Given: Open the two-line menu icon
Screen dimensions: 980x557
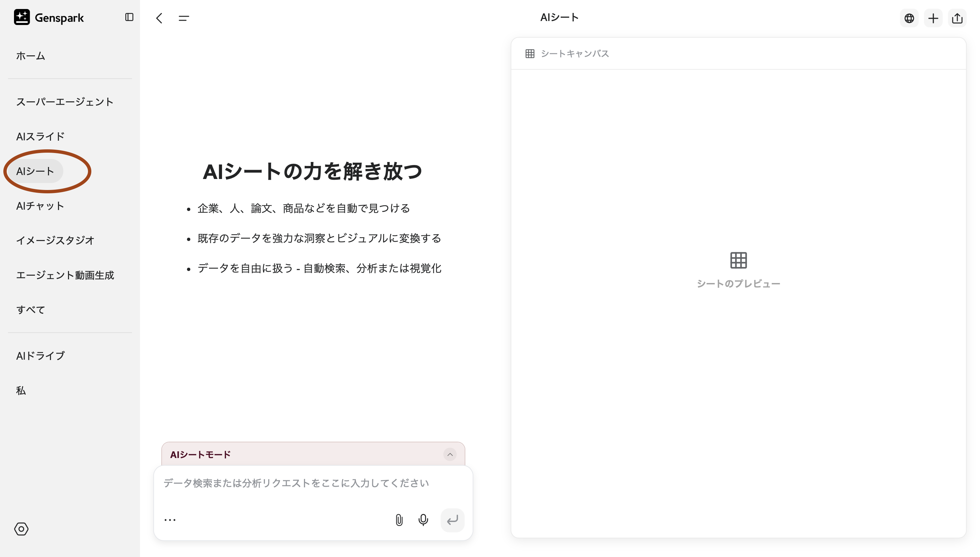Looking at the screenshot, I should [x=184, y=18].
